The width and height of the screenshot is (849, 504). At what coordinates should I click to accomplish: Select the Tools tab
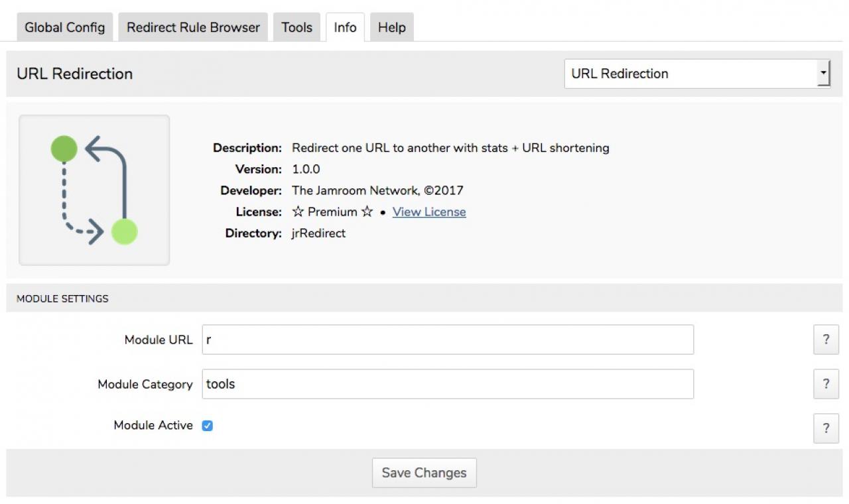tap(296, 27)
